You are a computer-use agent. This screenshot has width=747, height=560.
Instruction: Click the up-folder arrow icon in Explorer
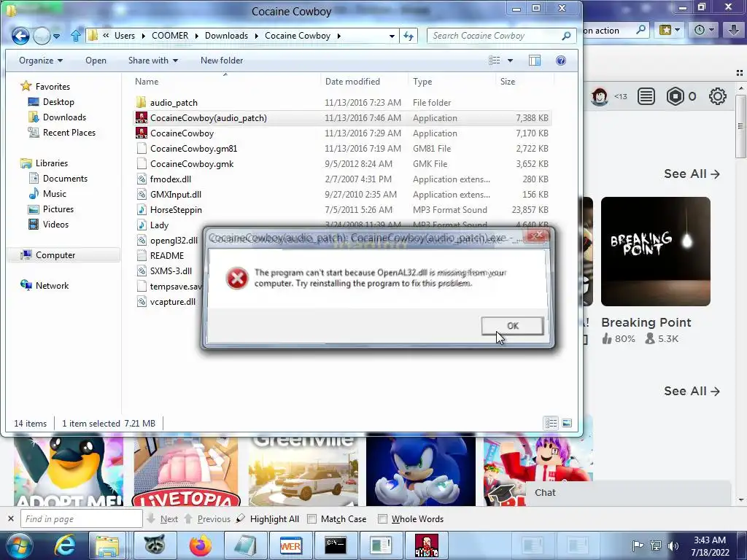(75, 36)
